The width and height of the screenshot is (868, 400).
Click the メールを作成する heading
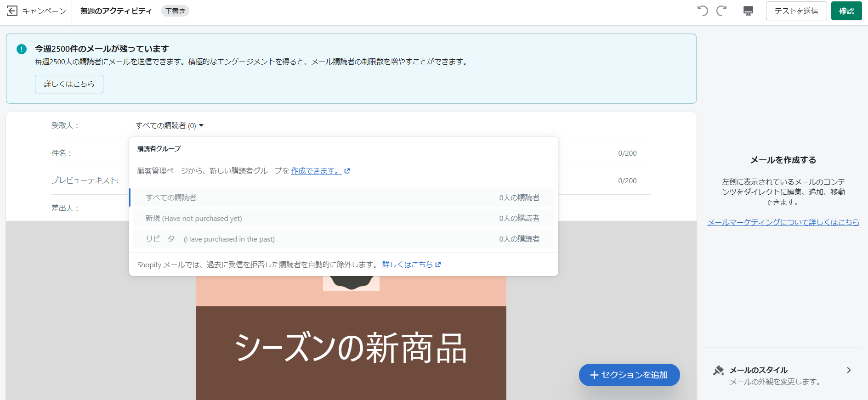point(783,160)
